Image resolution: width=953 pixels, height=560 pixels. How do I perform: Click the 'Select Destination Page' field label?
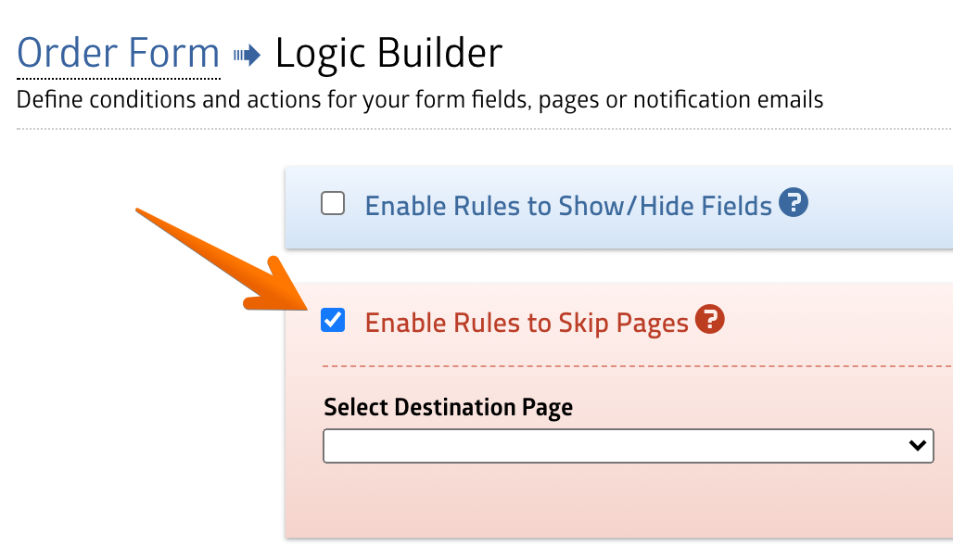pyautogui.click(x=448, y=407)
